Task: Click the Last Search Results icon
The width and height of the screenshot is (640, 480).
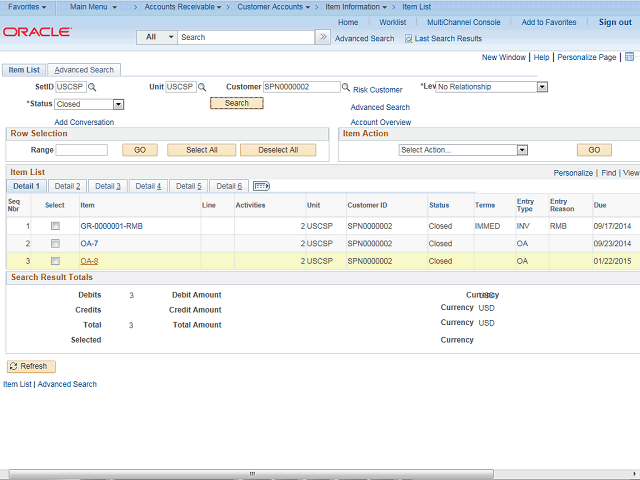Action: click(408, 38)
